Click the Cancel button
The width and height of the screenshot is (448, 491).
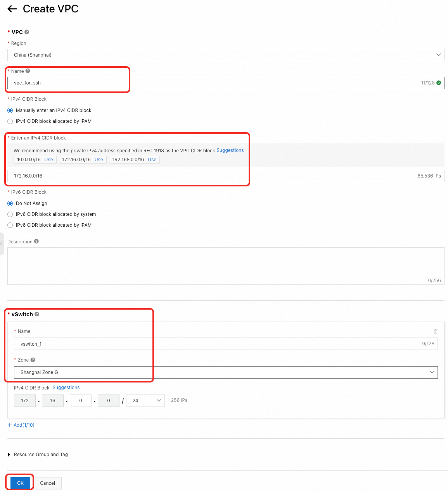point(47,483)
